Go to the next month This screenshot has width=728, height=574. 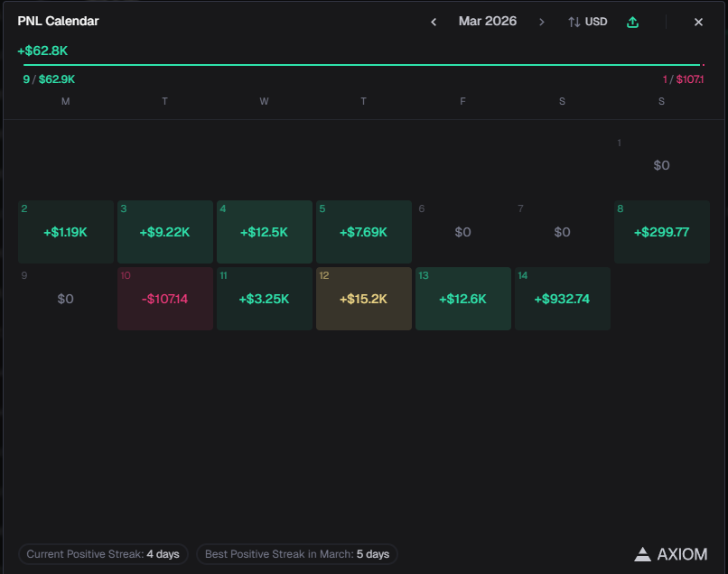click(x=541, y=22)
